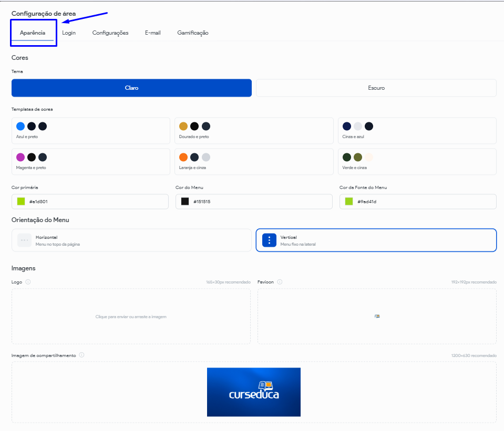
Task: Switch theme to Escuro
Action: point(376,88)
